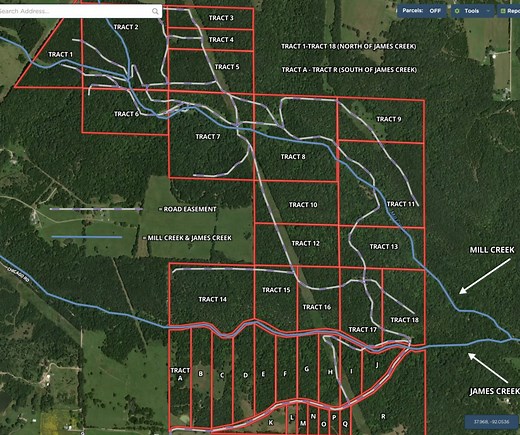
Task: Click the tract I letter label
Action: pyautogui.click(x=351, y=371)
